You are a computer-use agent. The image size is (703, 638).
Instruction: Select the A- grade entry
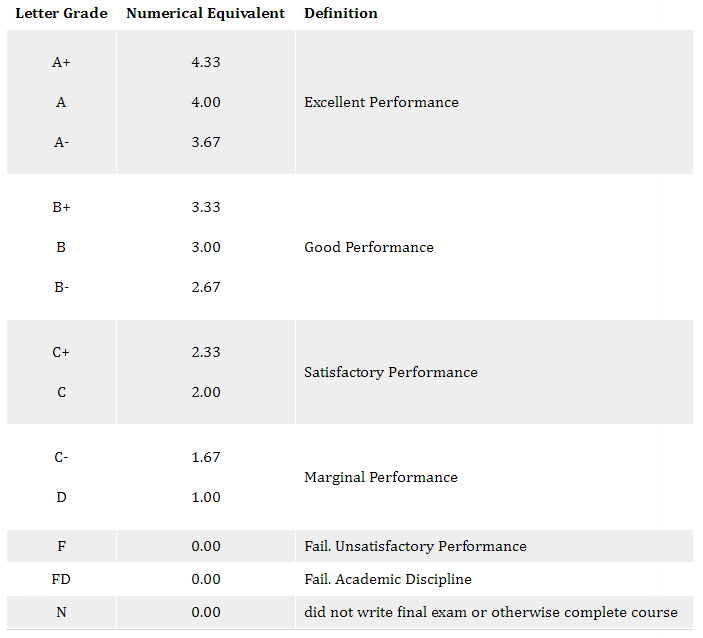[x=61, y=142]
